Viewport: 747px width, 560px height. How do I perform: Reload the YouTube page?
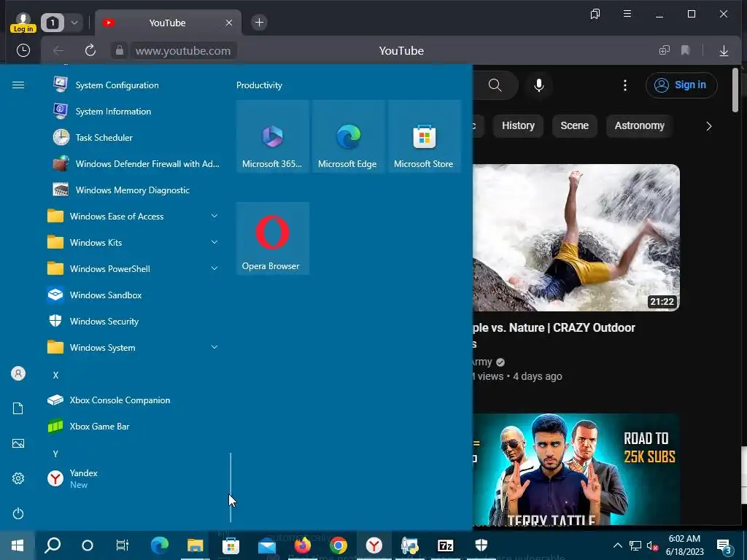click(x=90, y=50)
